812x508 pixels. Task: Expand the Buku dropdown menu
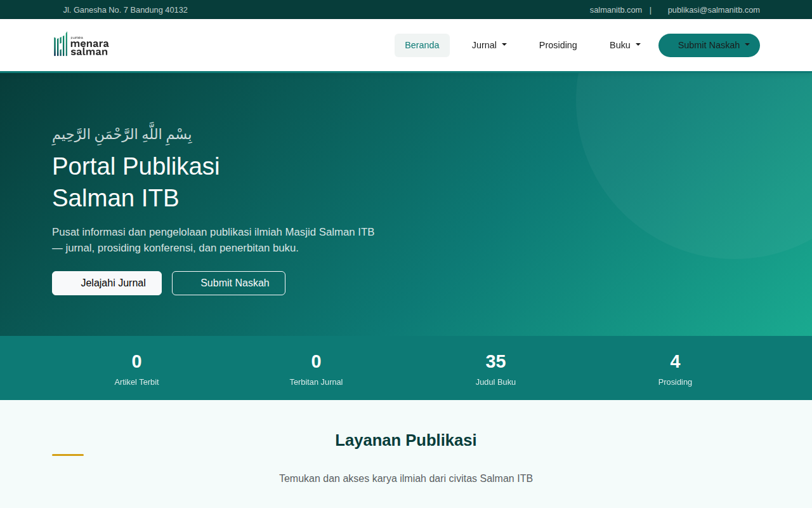625,45
